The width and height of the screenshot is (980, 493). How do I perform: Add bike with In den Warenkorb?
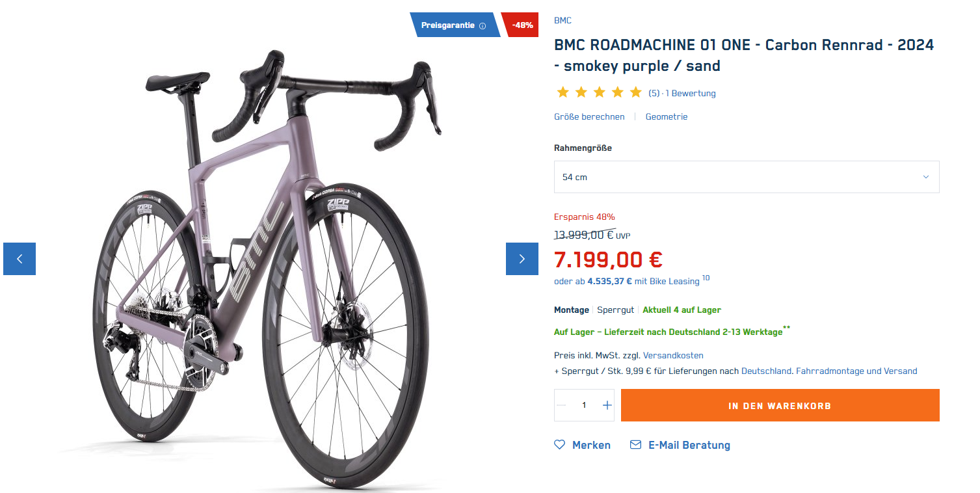(x=780, y=405)
